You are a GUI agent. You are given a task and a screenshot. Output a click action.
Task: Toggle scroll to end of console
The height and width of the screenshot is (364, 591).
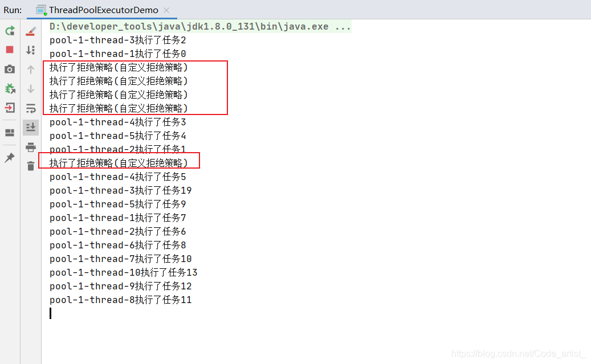(31, 128)
